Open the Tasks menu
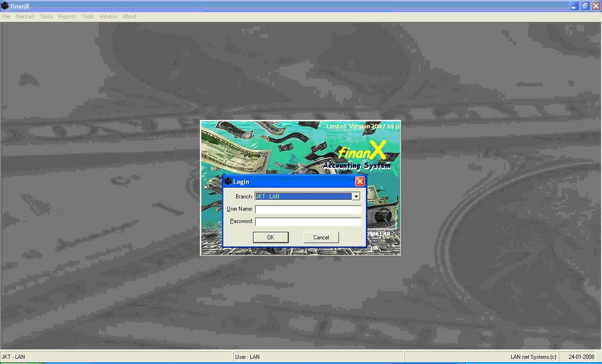602x364 pixels. (47, 16)
